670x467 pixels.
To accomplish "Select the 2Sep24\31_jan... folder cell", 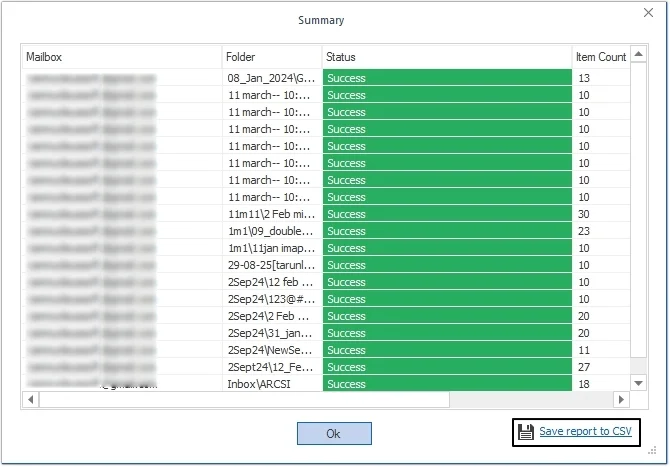I will click(272, 333).
